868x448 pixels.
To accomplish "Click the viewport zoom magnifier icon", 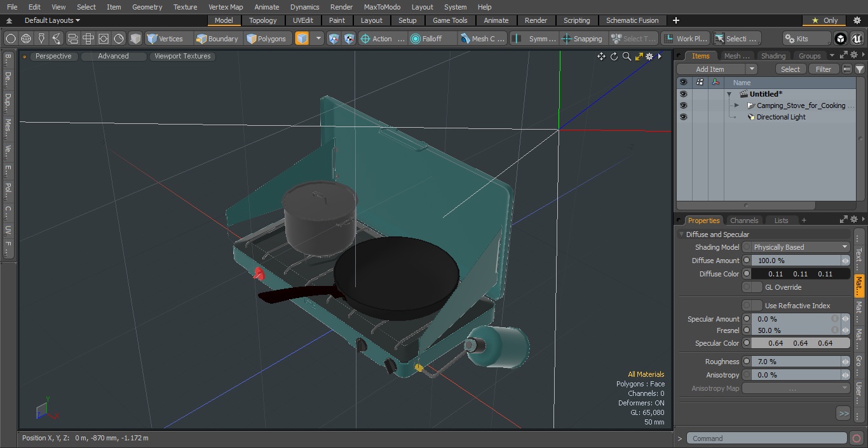I will tap(627, 57).
